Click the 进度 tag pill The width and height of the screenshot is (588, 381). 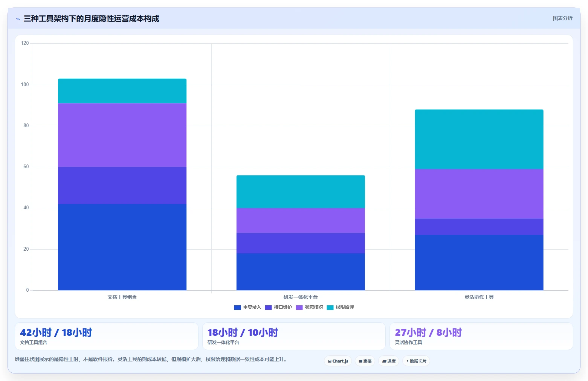pyautogui.click(x=389, y=361)
